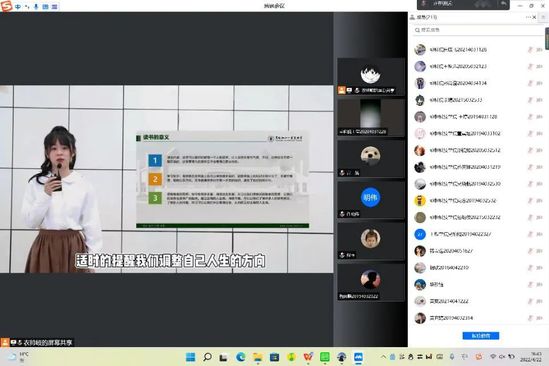Select the member row with yellow avatar

click(478, 201)
